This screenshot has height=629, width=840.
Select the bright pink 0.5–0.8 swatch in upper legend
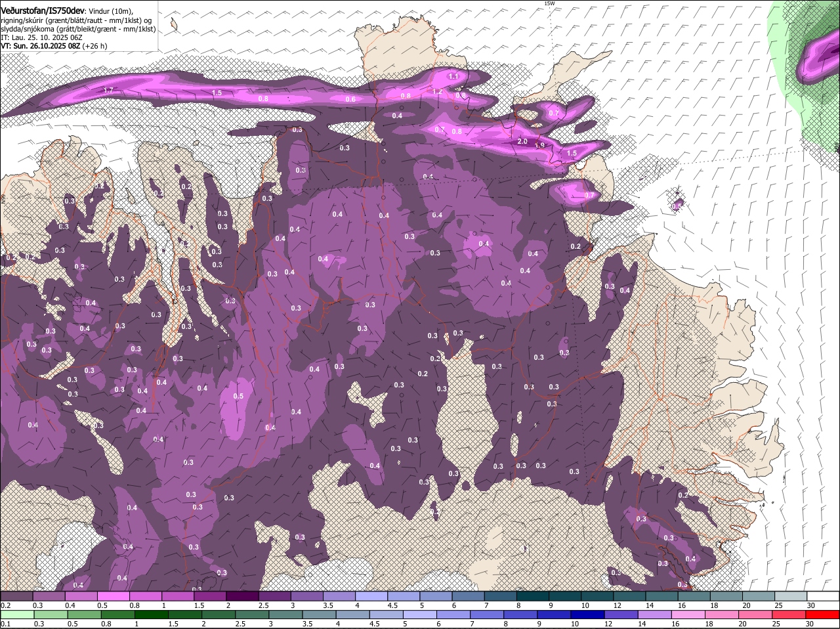(x=114, y=596)
